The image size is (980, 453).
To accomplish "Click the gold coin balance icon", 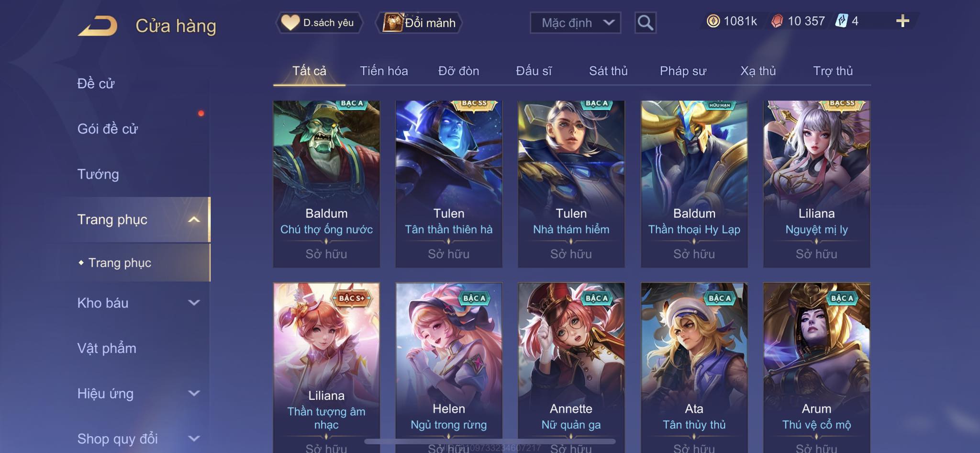I will click(x=713, y=21).
